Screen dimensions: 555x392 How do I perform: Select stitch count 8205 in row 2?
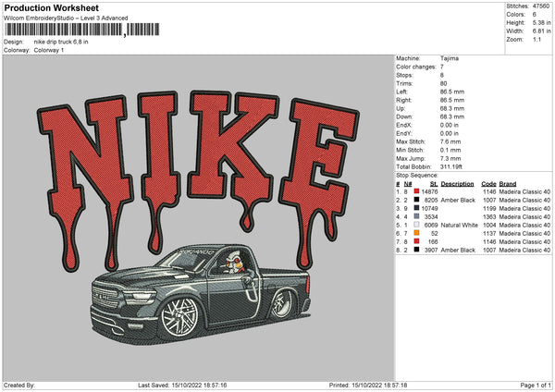(x=431, y=201)
